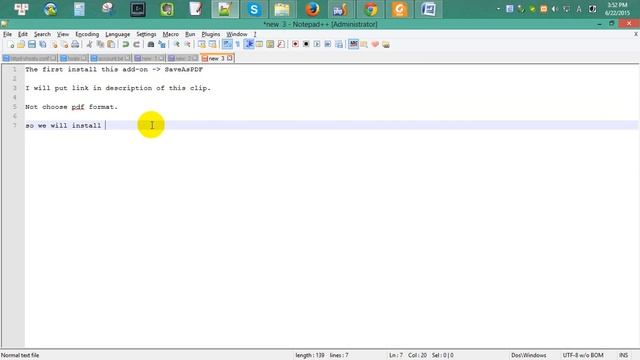The image size is (640, 360).
Task: Play back the recorded macro
Action: 317,44
